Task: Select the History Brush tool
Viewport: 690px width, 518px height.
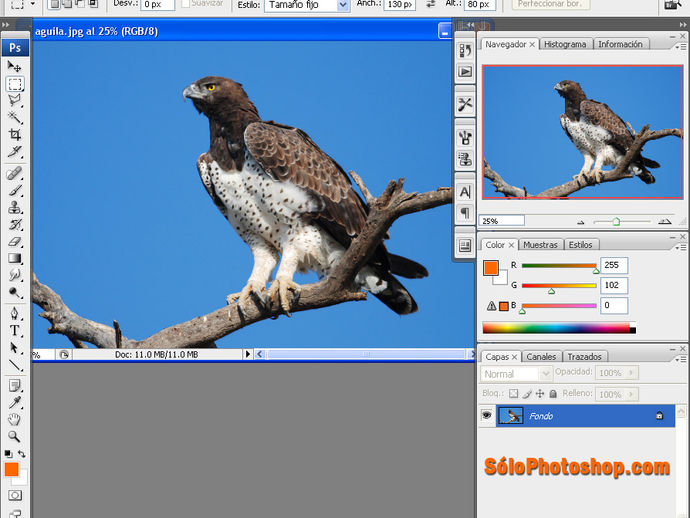Action: (x=15, y=224)
